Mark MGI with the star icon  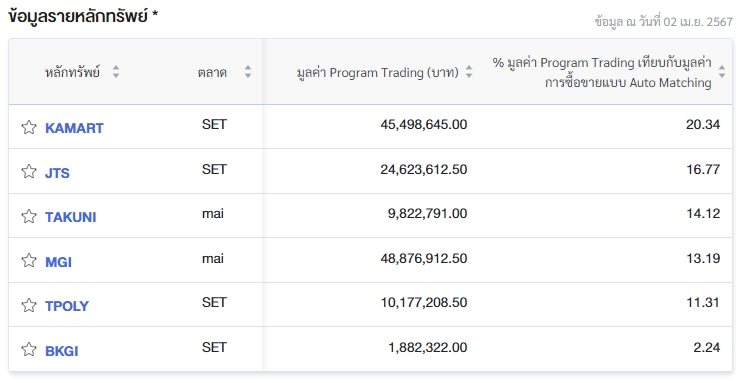click(x=29, y=260)
